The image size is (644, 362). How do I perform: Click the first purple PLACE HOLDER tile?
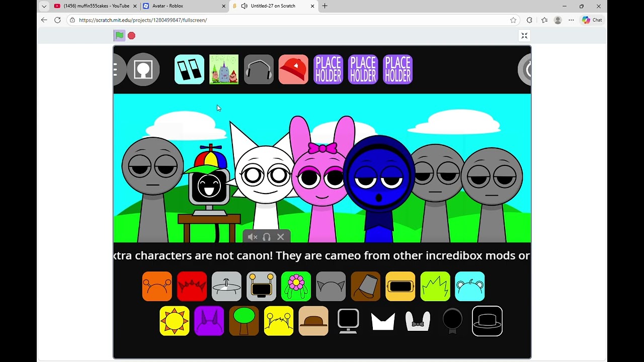click(x=328, y=69)
